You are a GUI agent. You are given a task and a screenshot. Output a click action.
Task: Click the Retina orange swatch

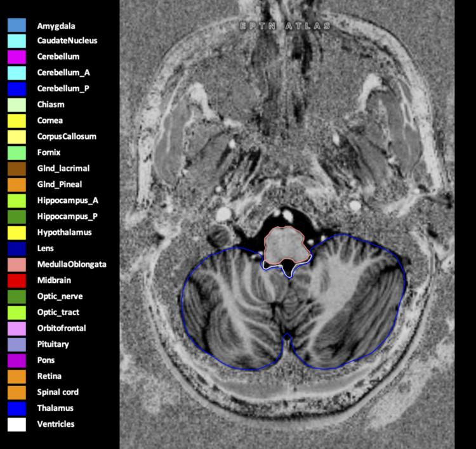pos(17,377)
